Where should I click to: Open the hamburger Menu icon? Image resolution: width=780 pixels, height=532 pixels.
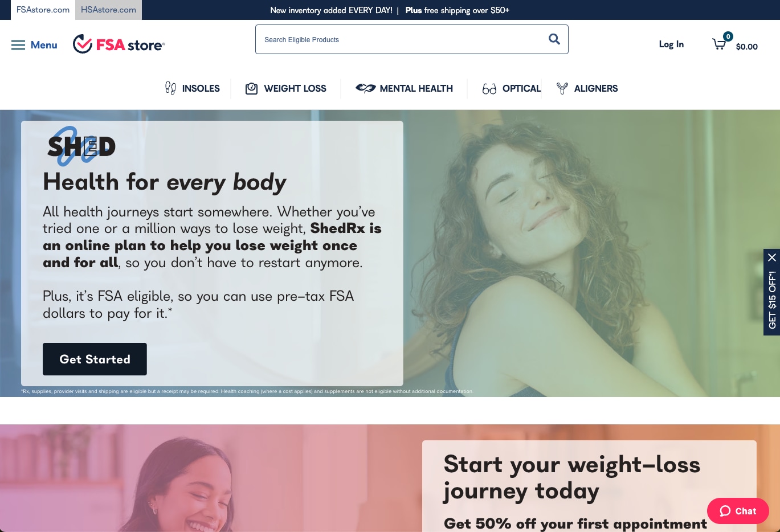(x=18, y=45)
